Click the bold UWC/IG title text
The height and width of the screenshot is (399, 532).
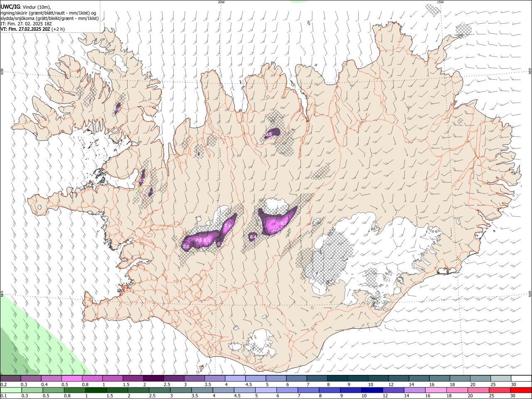(10, 7)
